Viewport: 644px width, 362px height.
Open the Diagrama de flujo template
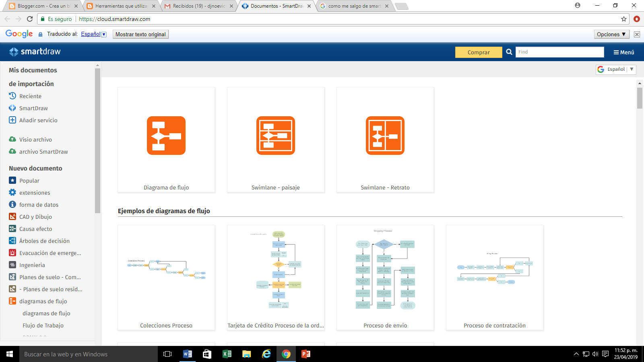(x=166, y=140)
